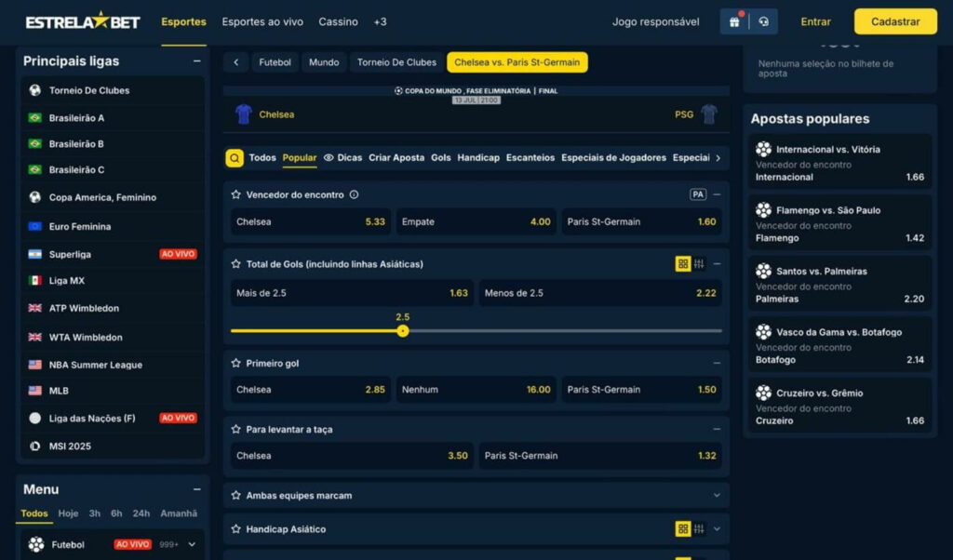The width and height of the screenshot is (953, 560).
Task: Bet on Paris St-Germain to lift trophy
Action: (600, 456)
